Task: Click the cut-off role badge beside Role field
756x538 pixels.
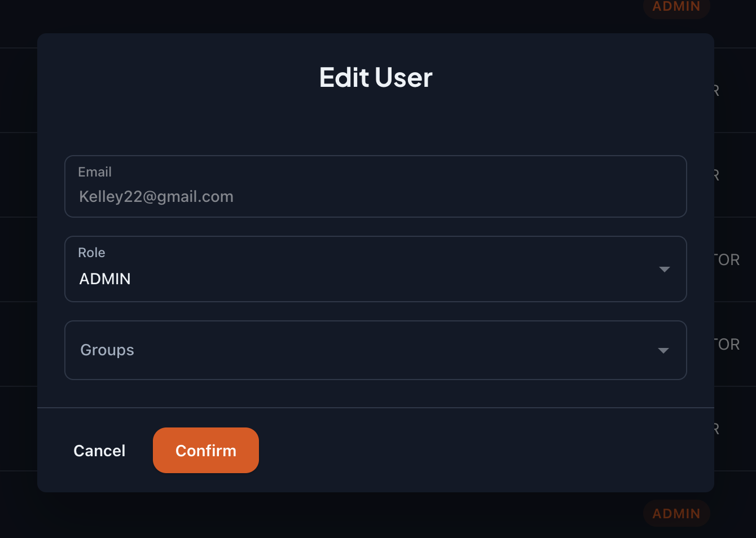Action: point(728,260)
